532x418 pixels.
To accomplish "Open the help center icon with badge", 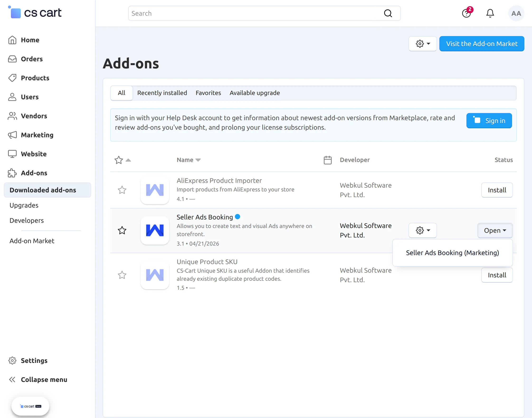I will (x=467, y=13).
